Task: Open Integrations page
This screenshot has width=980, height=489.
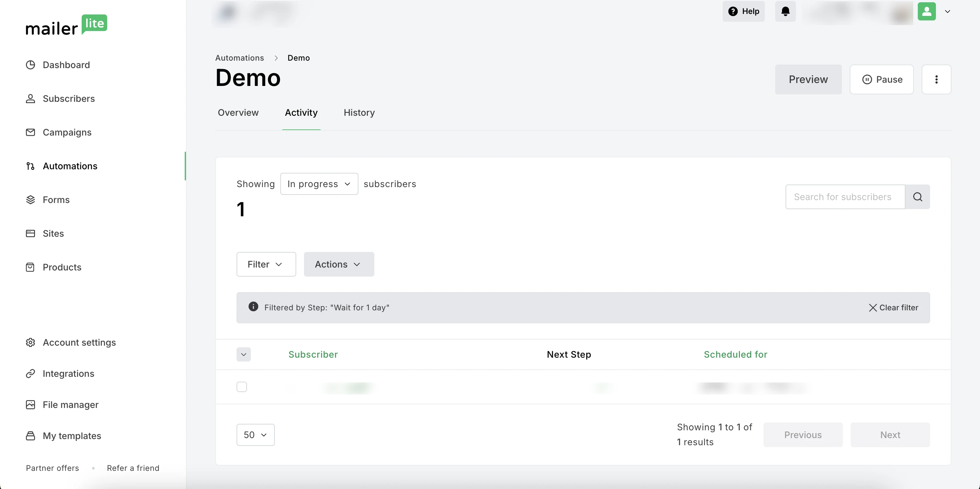Action: click(x=68, y=374)
